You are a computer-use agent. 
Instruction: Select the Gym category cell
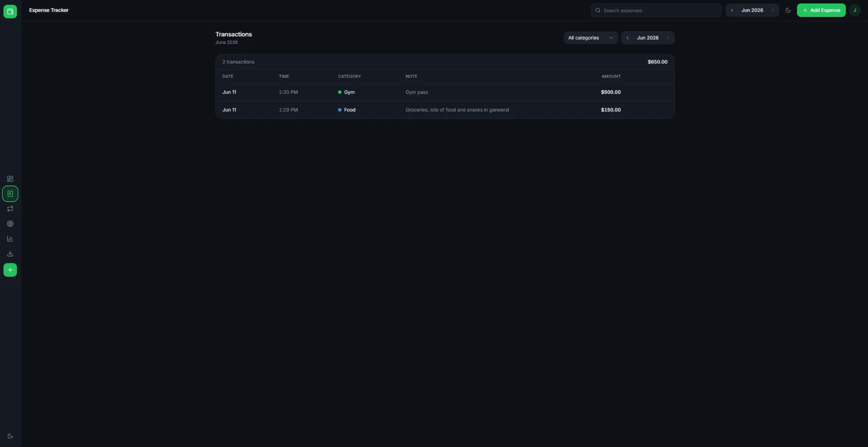346,92
